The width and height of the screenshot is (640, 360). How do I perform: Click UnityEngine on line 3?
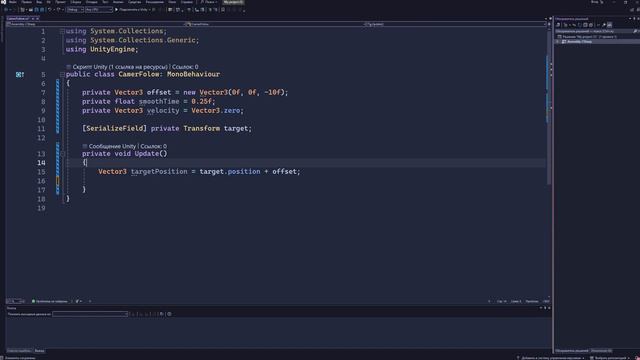pos(113,49)
